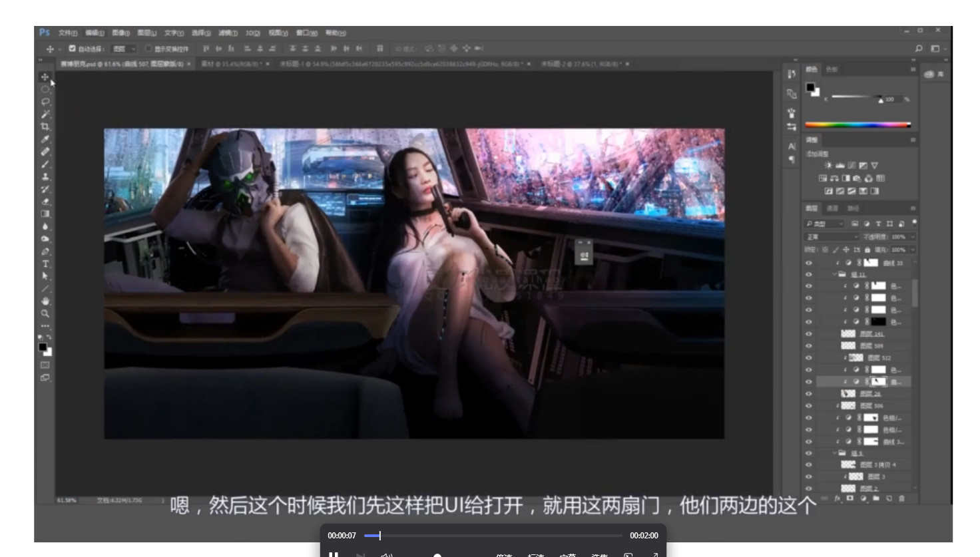Toggle the layer filter on/off switch
This screenshot has height=557, width=980.
click(x=914, y=222)
